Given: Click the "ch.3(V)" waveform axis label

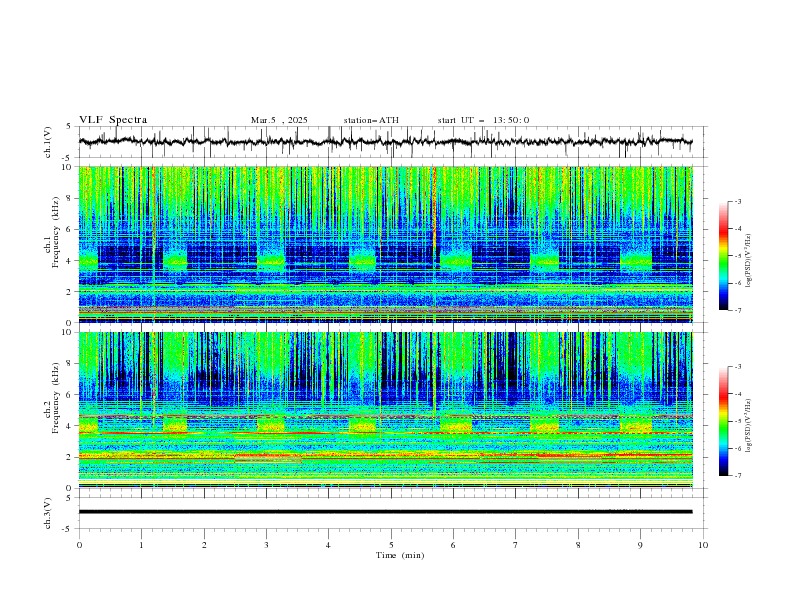Looking at the screenshot, I should coord(48,513).
